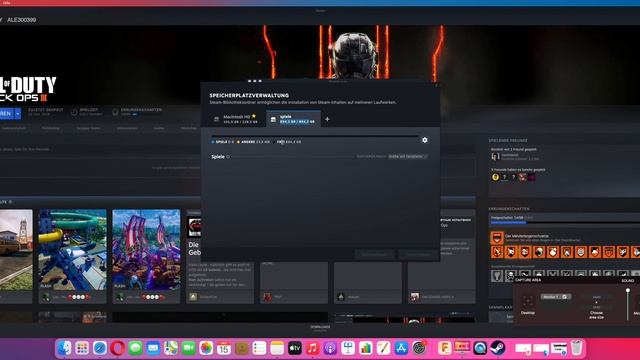
Task: Click the achievements progress bar
Action: coord(565,222)
